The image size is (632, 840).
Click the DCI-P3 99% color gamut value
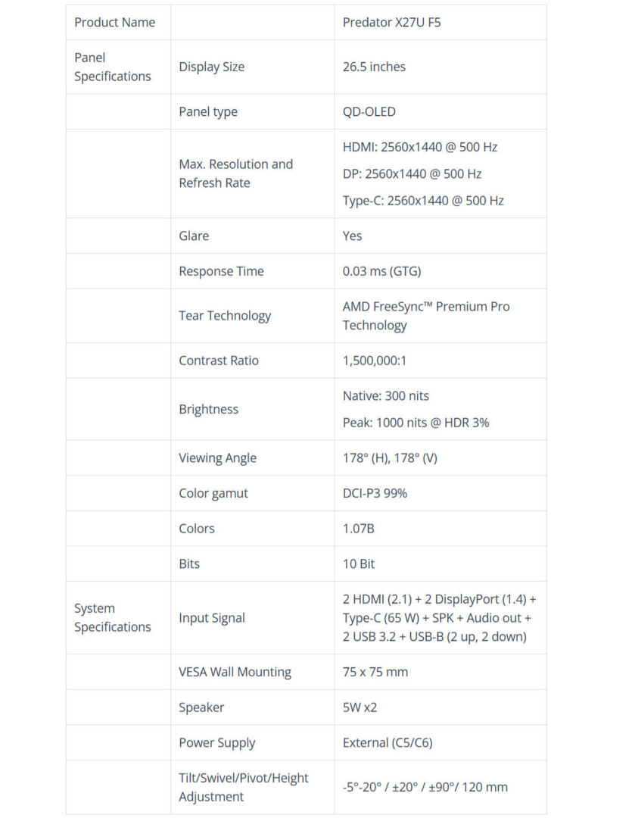coord(375,493)
